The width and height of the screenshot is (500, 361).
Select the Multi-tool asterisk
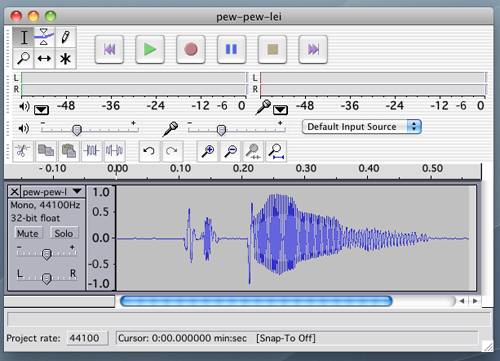[x=65, y=58]
